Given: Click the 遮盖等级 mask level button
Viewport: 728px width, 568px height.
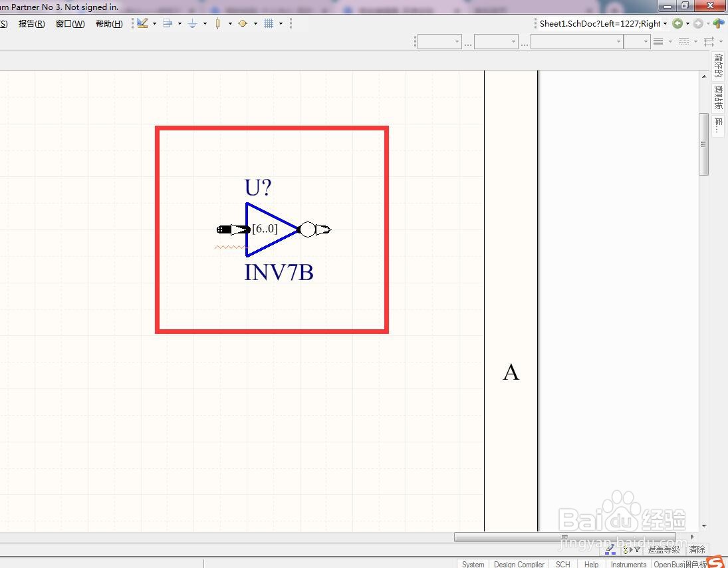Looking at the screenshot, I should click(664, 550).
